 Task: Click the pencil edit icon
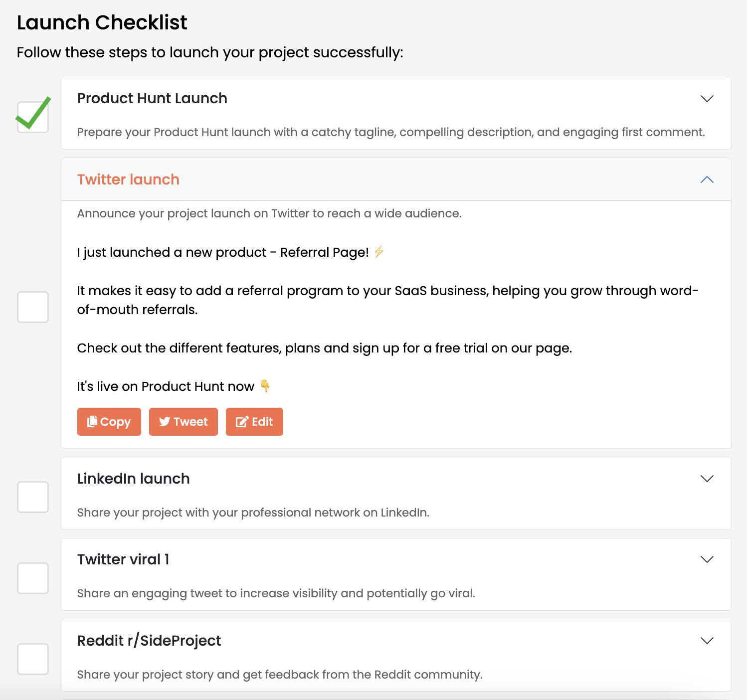tap(242, 422)
